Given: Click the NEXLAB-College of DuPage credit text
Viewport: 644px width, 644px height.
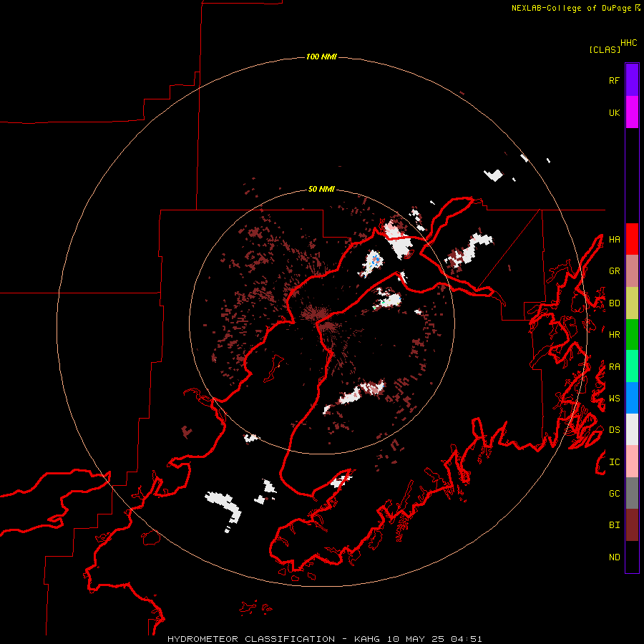Looking at the screenshot, I should (x=571, y=8).
